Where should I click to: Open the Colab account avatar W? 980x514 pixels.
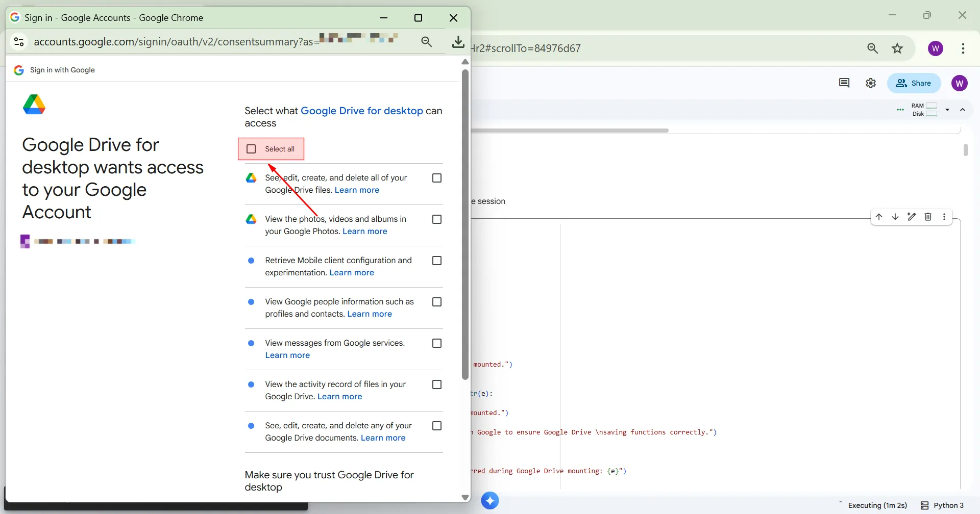pos(960,83)
